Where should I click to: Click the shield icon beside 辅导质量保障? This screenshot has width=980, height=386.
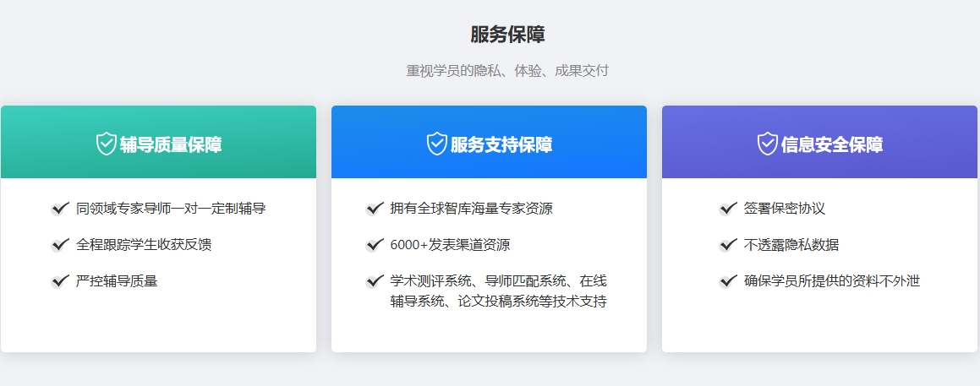(107, 144)
